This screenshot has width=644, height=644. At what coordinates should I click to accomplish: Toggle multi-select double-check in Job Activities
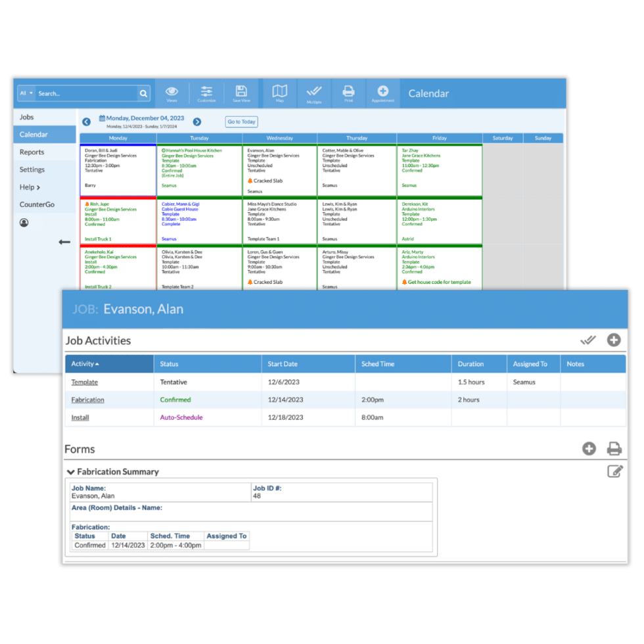point(587,340)
